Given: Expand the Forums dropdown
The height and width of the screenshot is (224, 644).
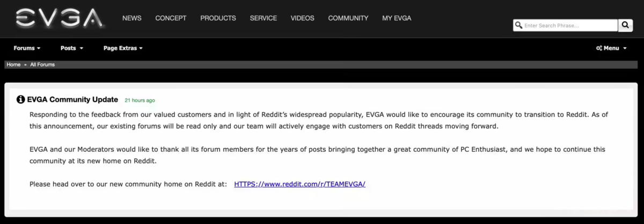Looking at the screenshot, I should 27,48.
